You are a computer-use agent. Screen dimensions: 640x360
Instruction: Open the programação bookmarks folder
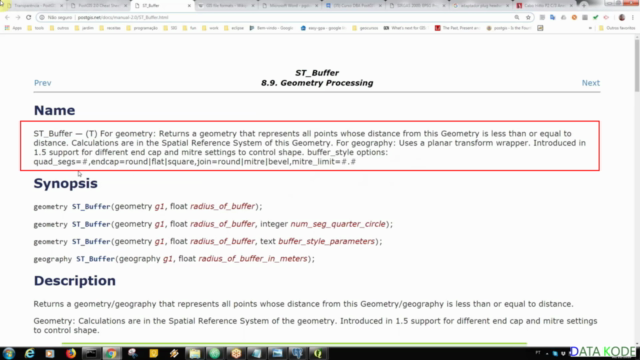[142, 28]
